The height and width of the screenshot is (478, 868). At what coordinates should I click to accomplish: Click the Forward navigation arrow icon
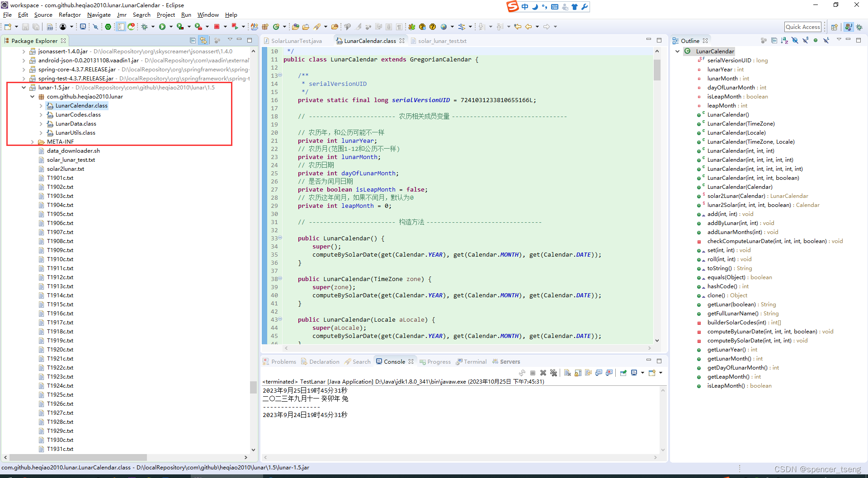coord(546,27)
